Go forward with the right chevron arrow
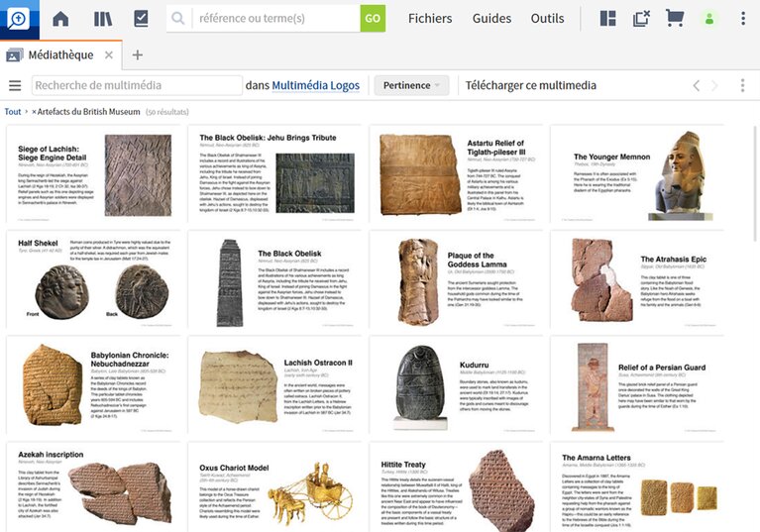Screen dimensions: 760x532 [714, 86]
